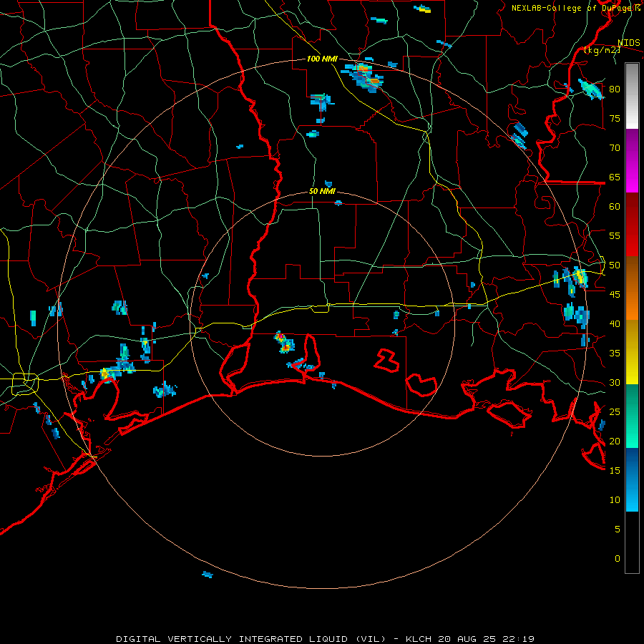Viewport: 644px width, 644px height.
Task: Click the 0 value on the color scale
Action: tap(618, 559)
